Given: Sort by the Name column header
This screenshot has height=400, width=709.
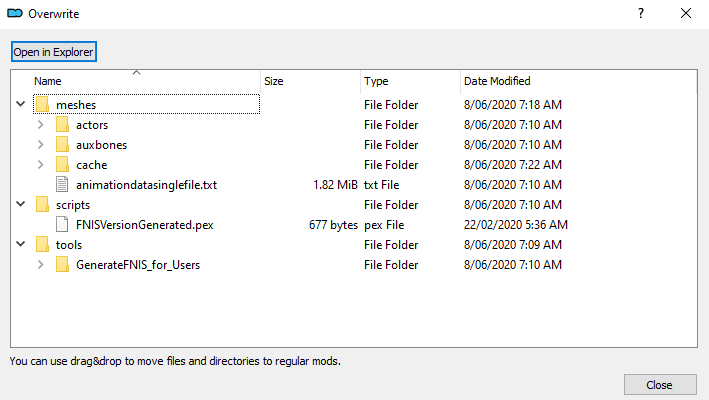Looking at the screenshot, I should (136, 81).
